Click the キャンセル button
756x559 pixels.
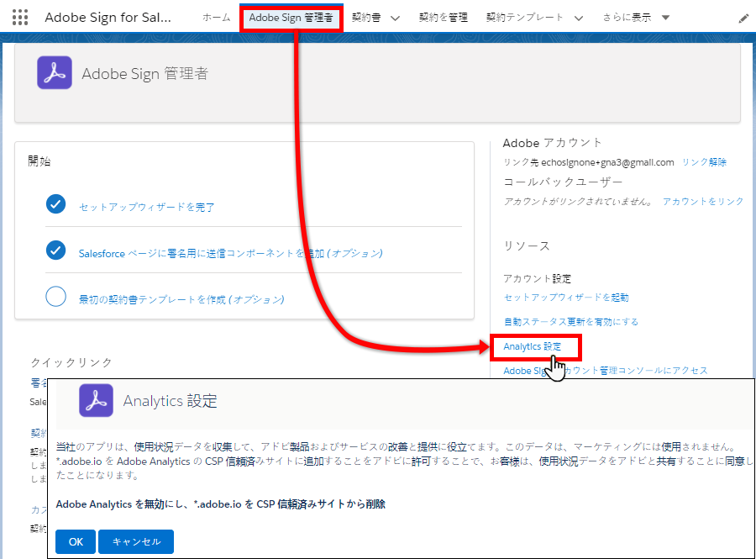point(136,541)
